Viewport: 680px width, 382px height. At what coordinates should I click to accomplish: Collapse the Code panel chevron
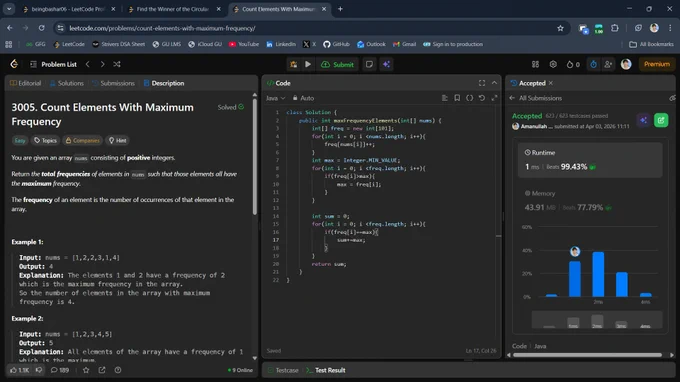(x=494, y=83)
